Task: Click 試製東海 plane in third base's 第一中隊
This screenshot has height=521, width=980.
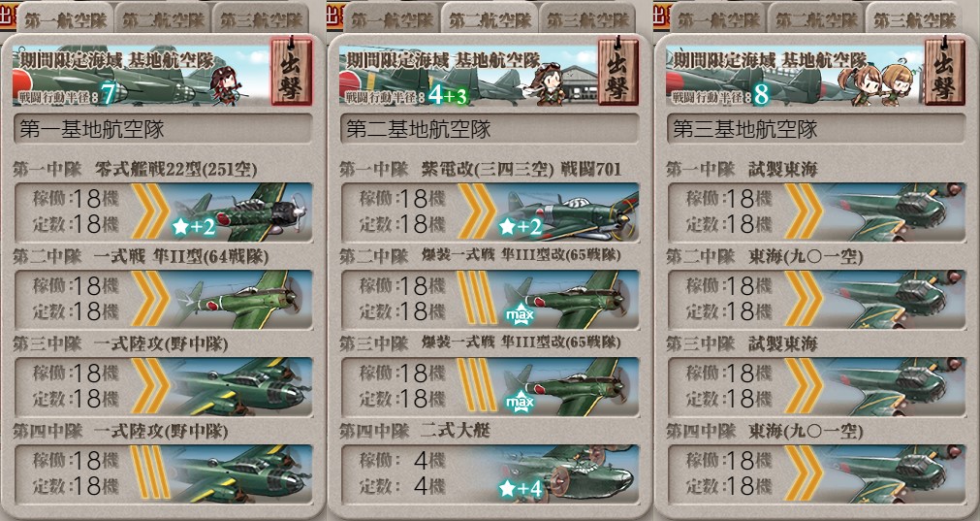Action: [895, 212]
